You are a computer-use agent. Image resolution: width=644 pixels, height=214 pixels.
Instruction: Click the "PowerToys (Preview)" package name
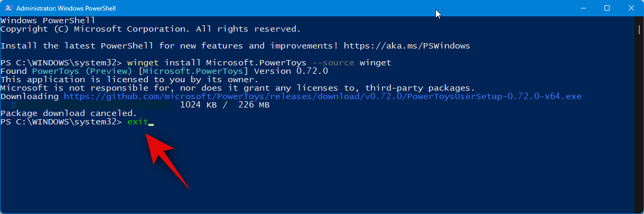[x=82, y=71]
